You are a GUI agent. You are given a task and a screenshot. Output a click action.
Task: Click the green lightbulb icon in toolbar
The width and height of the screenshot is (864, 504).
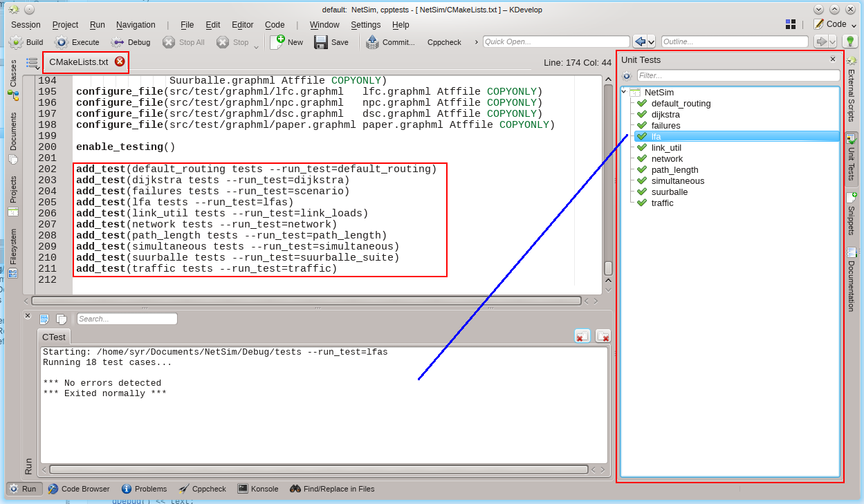850,41
